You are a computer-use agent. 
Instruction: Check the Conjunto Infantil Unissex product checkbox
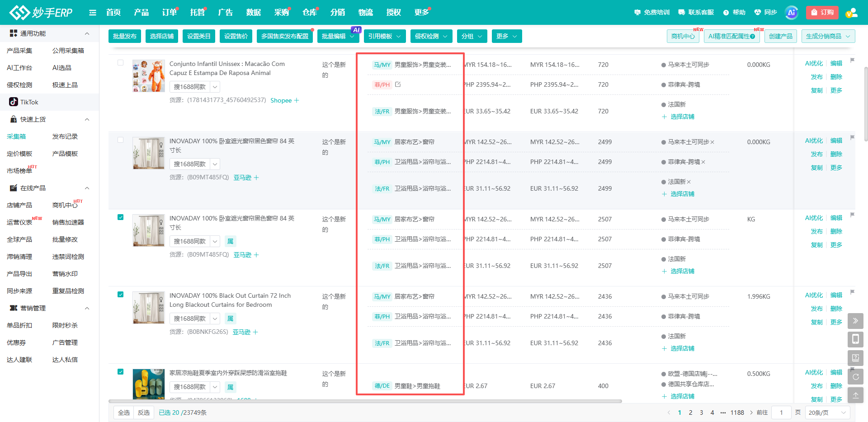point(121,63)
